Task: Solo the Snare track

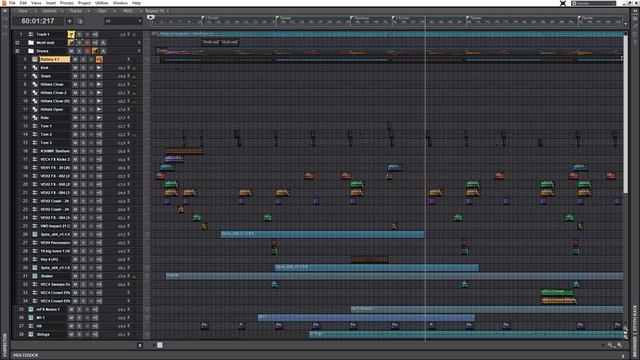Action: [83, 76]
